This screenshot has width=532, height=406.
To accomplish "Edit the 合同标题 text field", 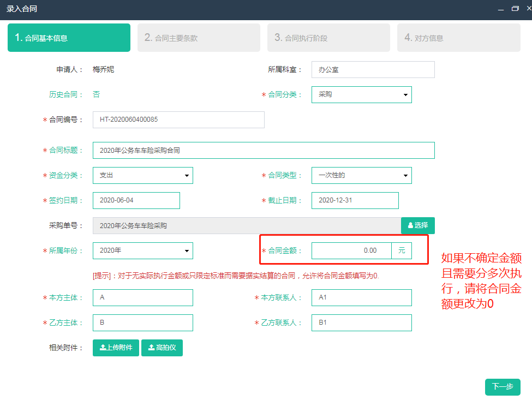I will coord(264,150).
